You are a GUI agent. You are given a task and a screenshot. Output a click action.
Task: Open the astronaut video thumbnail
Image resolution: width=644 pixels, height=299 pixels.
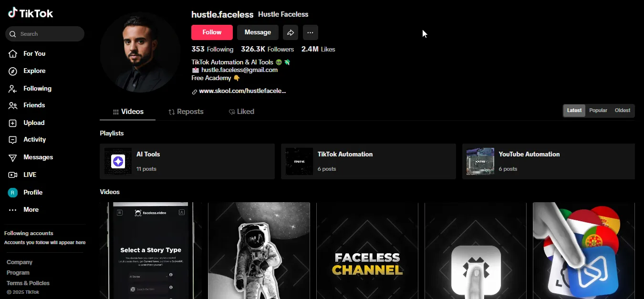tap(259, 250)
